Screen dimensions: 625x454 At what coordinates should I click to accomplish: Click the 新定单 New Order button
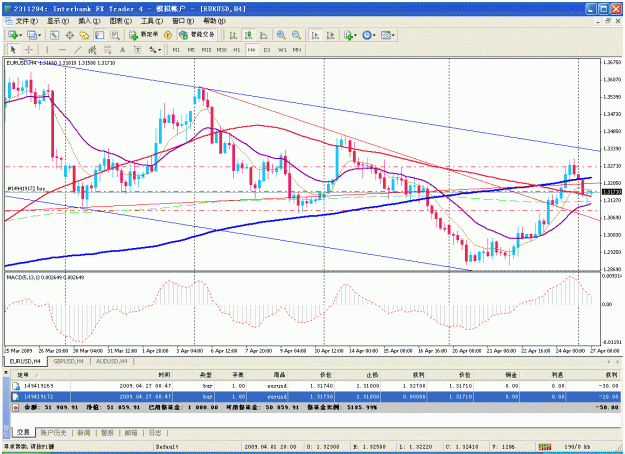click(x=144, y=35)
